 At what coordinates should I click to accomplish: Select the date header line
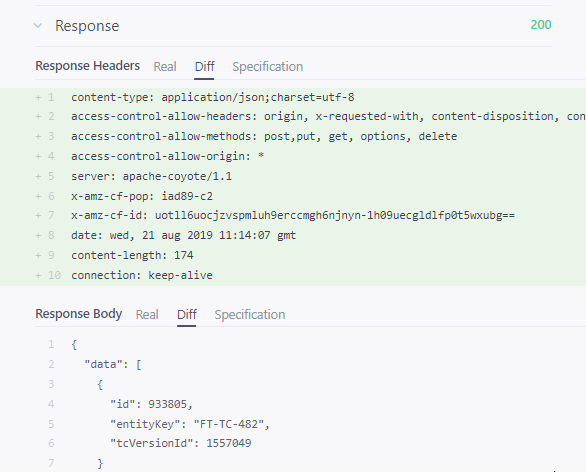[183, 235]
